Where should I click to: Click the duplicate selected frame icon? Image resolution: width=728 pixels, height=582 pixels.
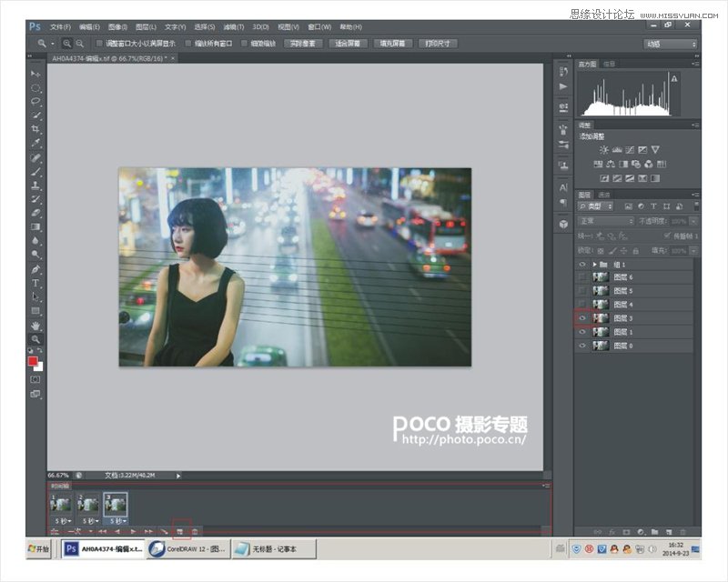pos(180,530)
